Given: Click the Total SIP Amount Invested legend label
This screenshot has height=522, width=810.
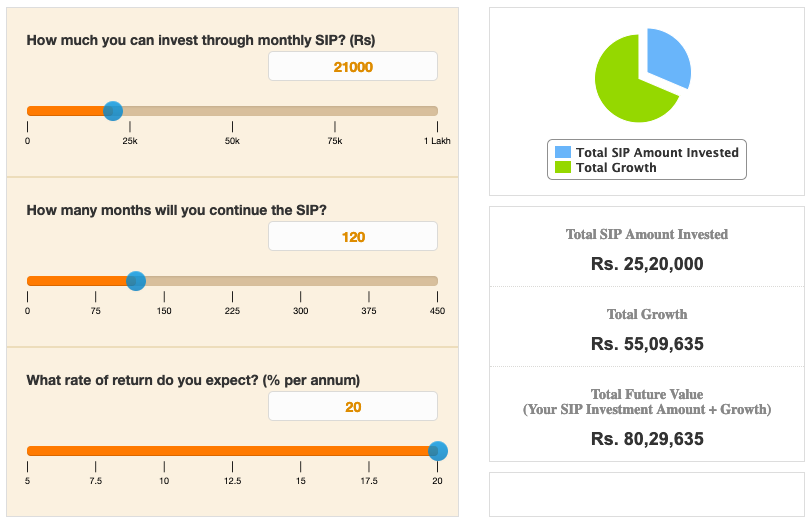Looking at the screenshot, I should pos(657,152).
